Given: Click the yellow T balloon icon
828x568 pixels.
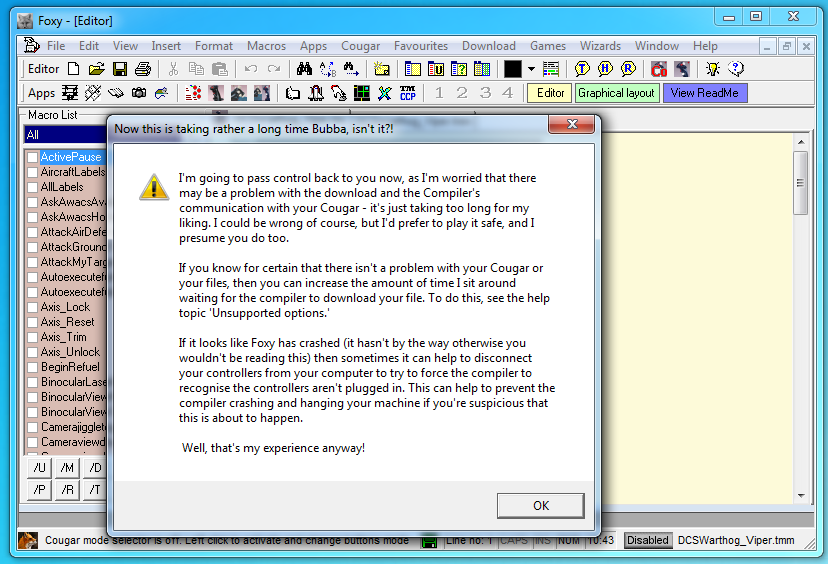Looking at the screenshot, I should point(582,69).
